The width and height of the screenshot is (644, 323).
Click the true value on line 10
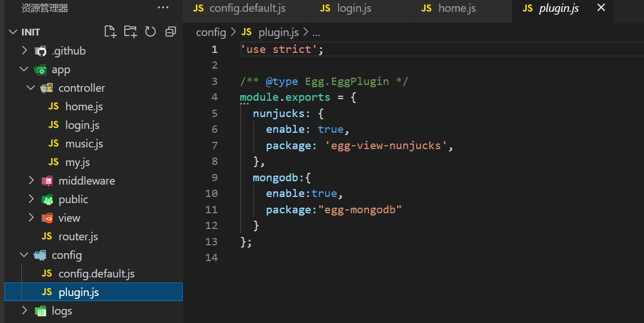point(324,194)
